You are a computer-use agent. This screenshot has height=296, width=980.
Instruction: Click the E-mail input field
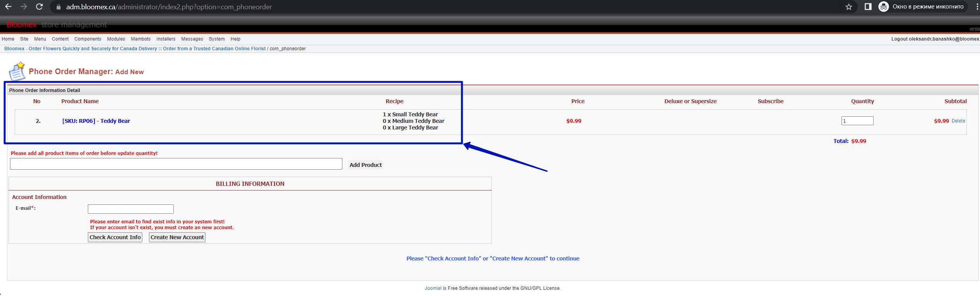[x=131, y=209]
